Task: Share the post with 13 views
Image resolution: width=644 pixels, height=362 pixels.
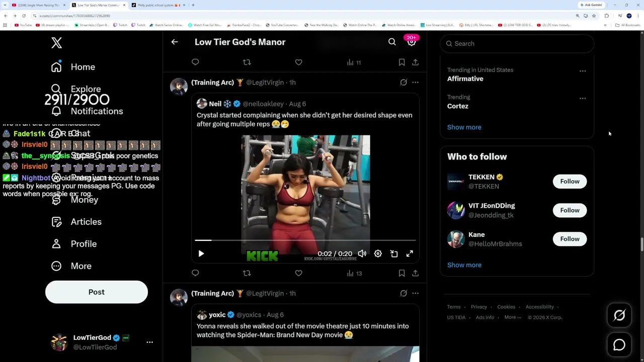Action: (x=415, y=273)
